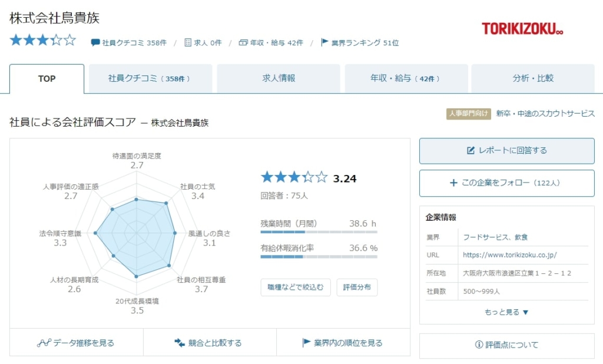The width and height of the screenshot is (603, 364).
Task: Open the 求人 0件 header link
Action: pos(208,43)
